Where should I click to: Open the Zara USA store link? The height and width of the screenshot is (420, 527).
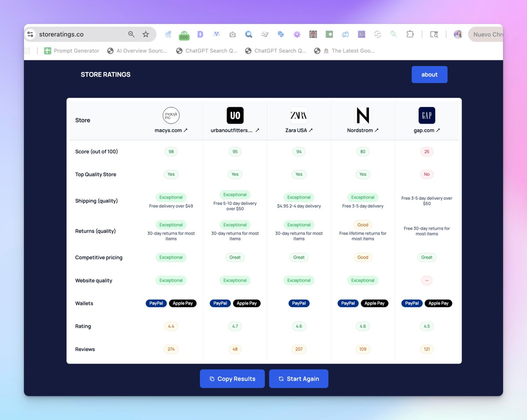(299, 130)
